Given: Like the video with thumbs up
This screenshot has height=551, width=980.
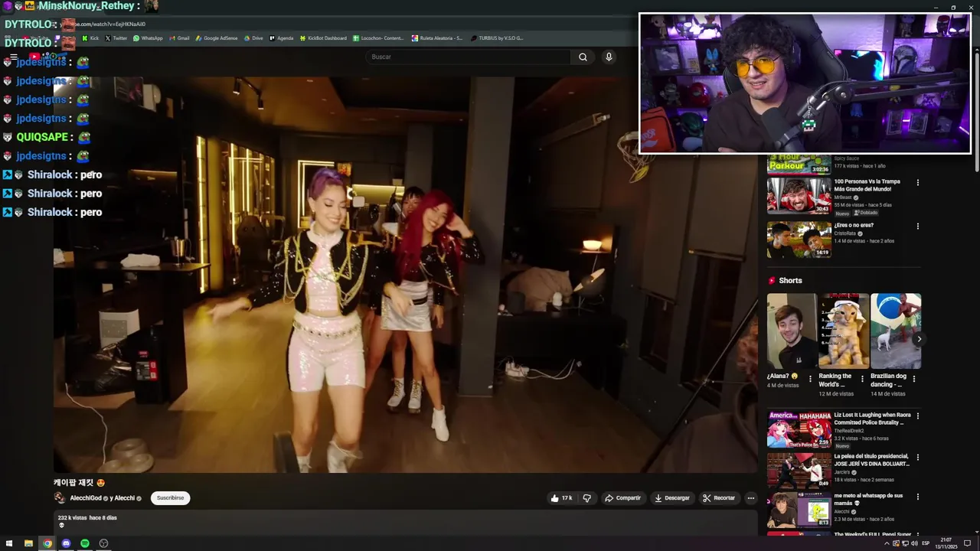Looking at the screenshot, I should click(561, 498).
